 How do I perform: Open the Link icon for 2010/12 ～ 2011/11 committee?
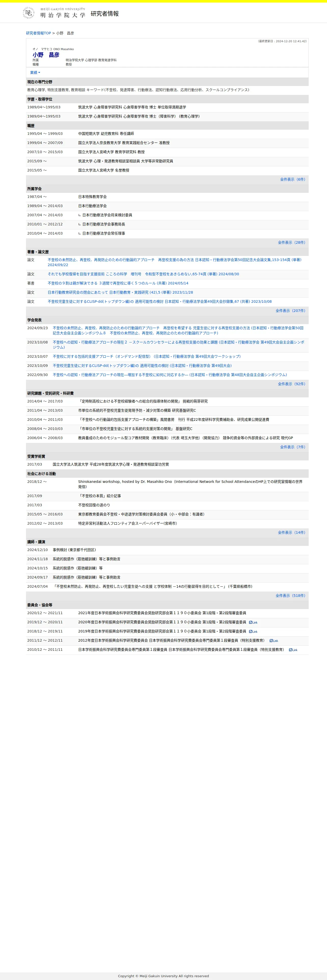click(293, 650)
